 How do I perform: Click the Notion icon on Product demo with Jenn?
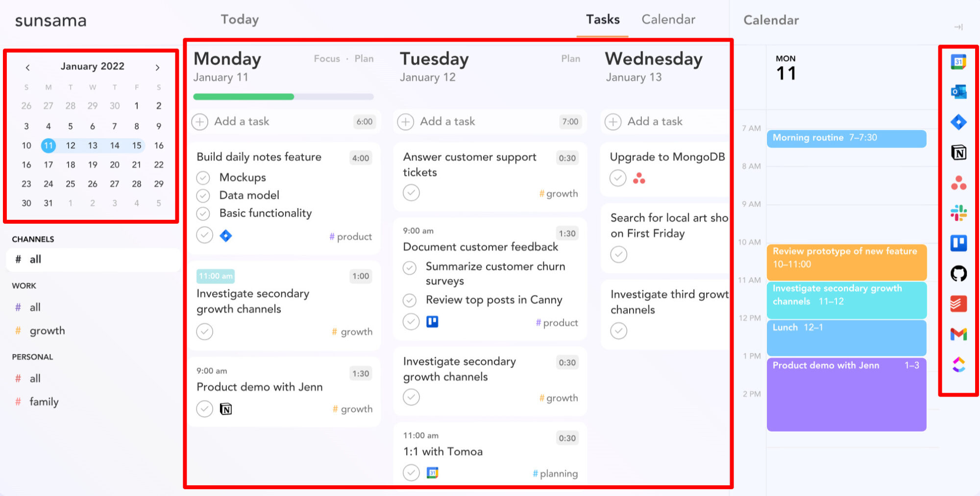(x=226, y=408)
